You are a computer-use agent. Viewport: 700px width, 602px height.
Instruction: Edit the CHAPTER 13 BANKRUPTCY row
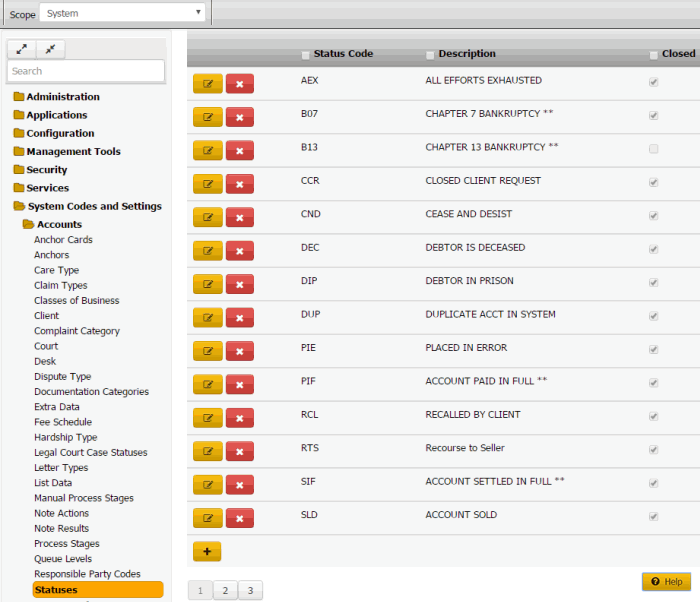207,150
